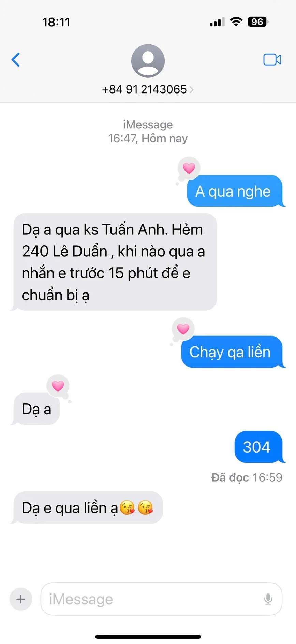Open the phone number +84 91 2143065
Viewport: 296px width, 644px height.
click(x=144, y=89)
